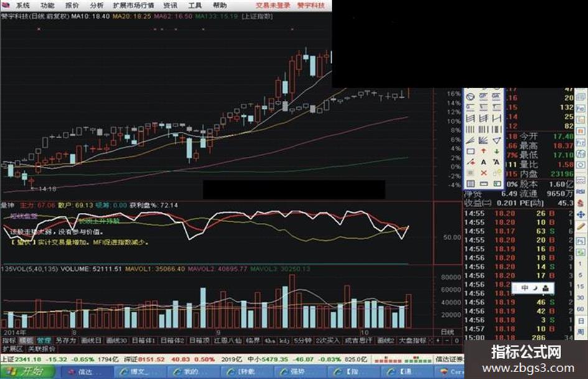
Task: Click the 周 period button in right sidebar
Action: [581, 332]
